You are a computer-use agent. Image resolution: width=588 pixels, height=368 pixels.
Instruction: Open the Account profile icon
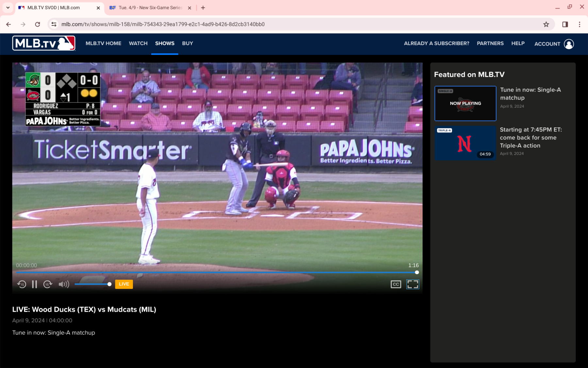(569, 44)
